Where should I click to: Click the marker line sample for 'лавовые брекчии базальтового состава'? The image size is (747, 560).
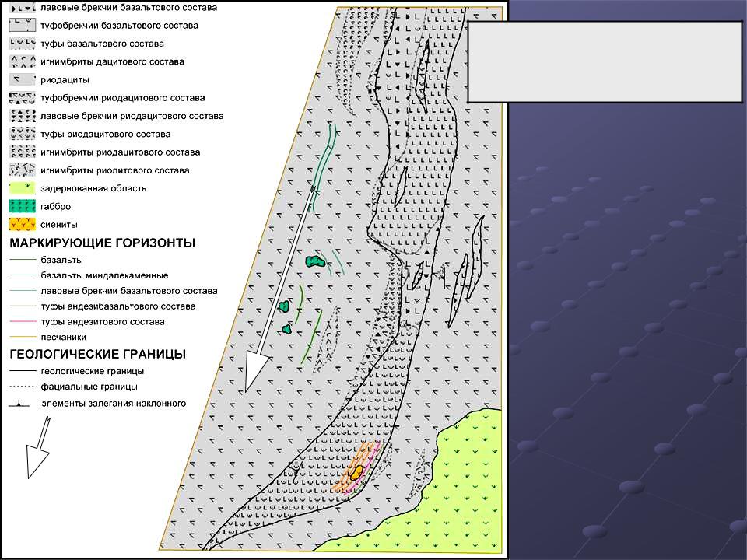23,290
